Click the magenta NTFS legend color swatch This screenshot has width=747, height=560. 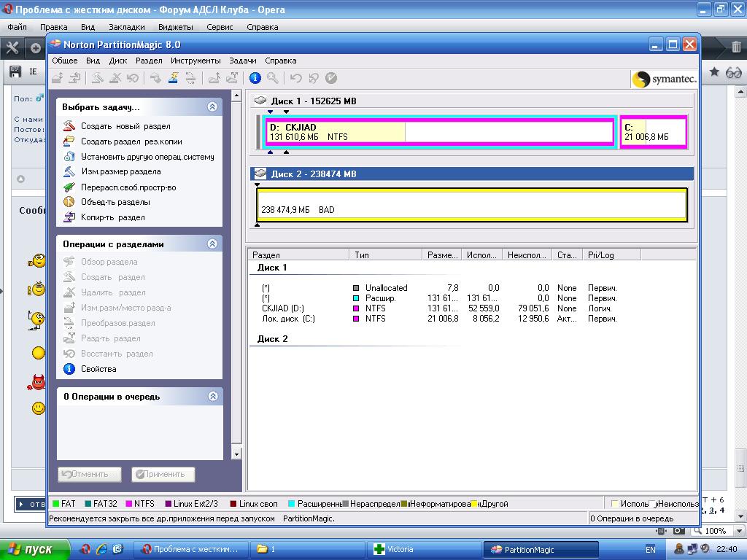[x=129, y=504]
